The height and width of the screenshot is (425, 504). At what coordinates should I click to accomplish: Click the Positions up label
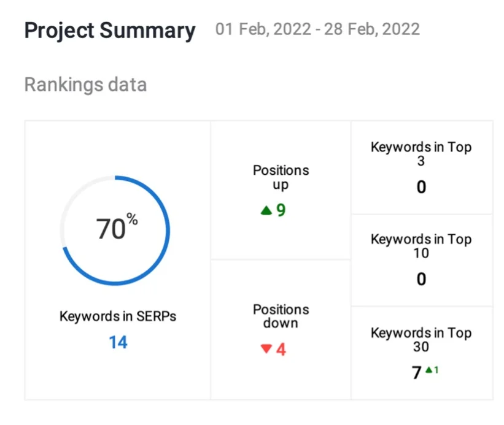pos(281,177)
